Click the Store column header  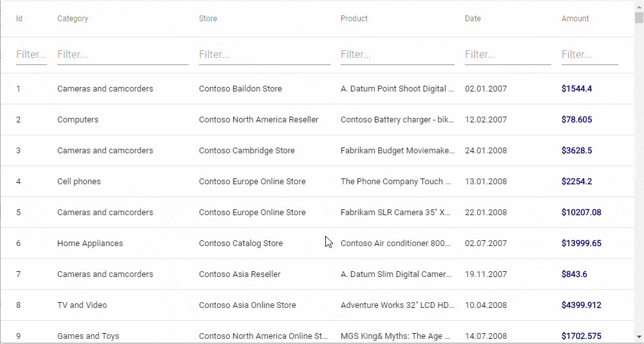point(208,19)
